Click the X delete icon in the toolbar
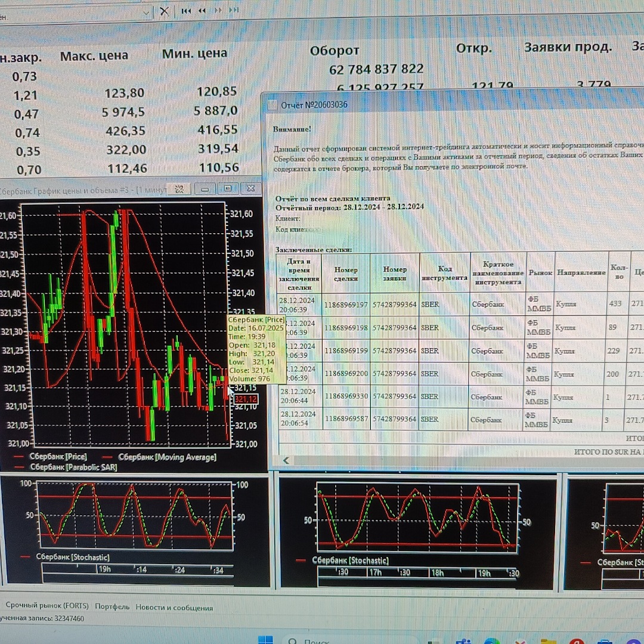644x644 pixels. 165,11
